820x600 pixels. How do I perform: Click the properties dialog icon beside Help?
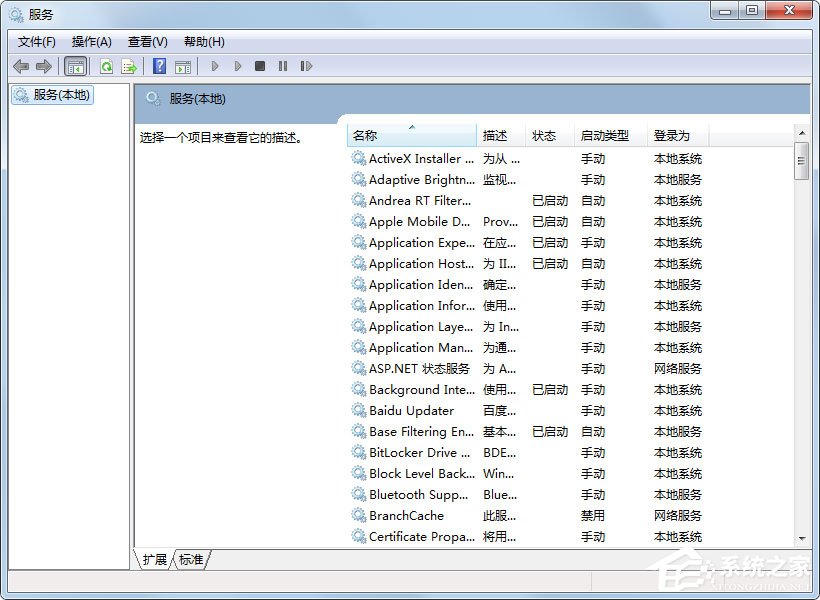[185, 66]
